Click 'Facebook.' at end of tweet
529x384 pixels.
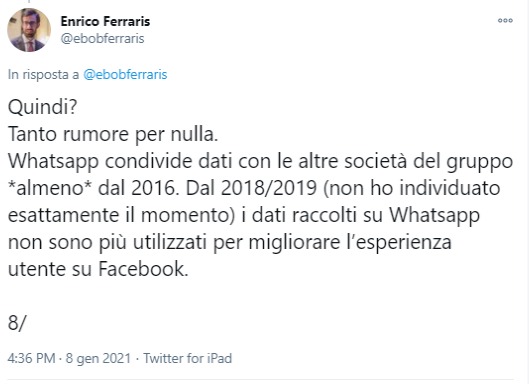(143, 269)
